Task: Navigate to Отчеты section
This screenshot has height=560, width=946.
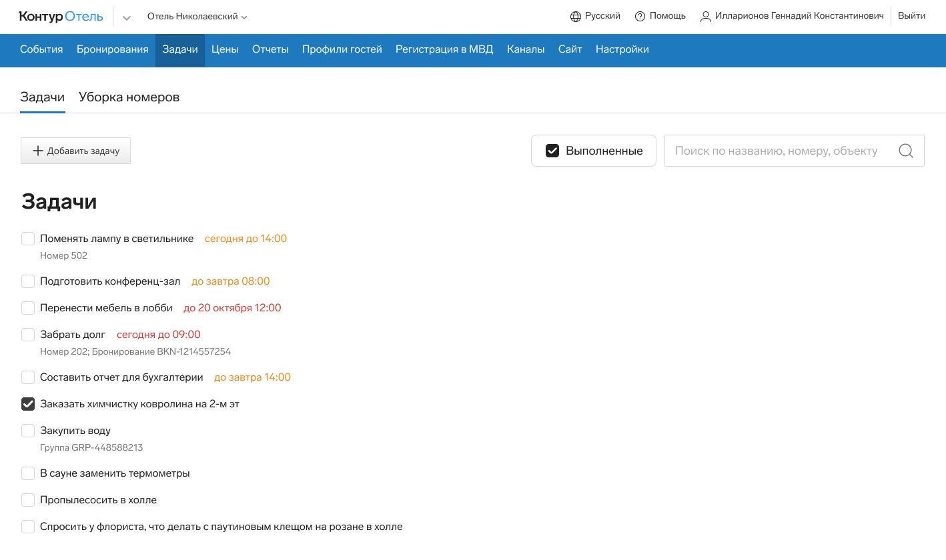Action: coord(270,49)
